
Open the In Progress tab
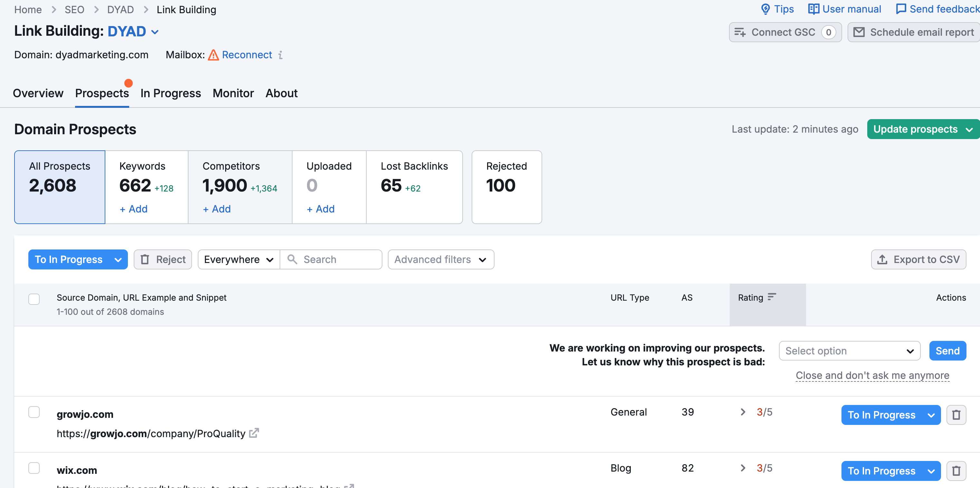pyautogui.click(x=170, y=93)
